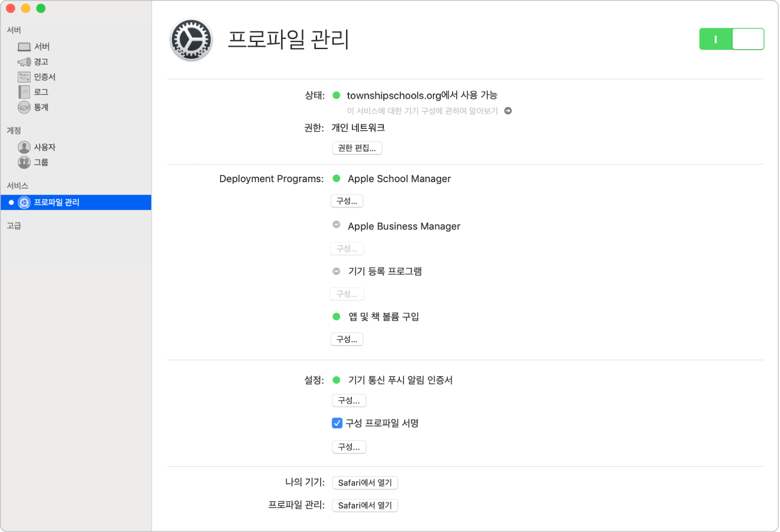The image size is (780, 532).
Task: Select 그룹 people icon in sidebar
Action: click(x=24, y=162)
